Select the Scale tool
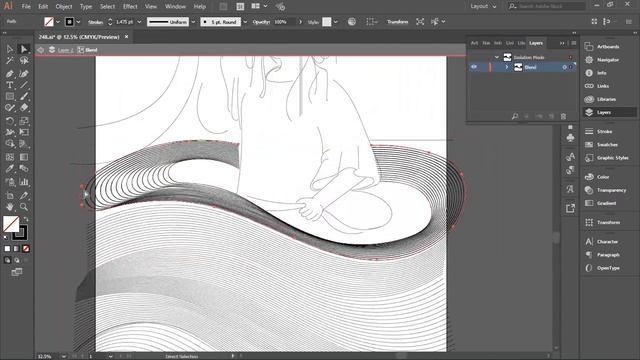 pyautogui.click(x=24, y=121)
